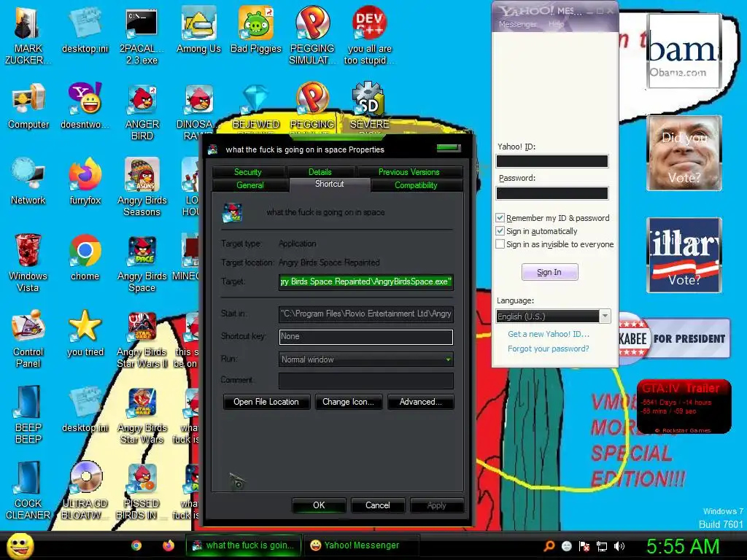Switch to the General tab

point(250,185)
